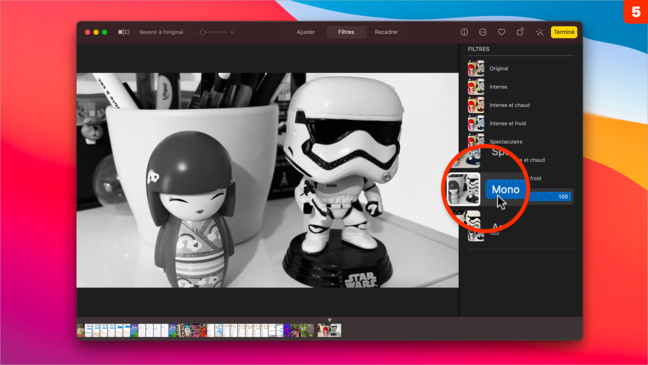This screenshot has width=648, height=365.
Task: Rotate the photo with rotate icon
Action: pos(520,32)
